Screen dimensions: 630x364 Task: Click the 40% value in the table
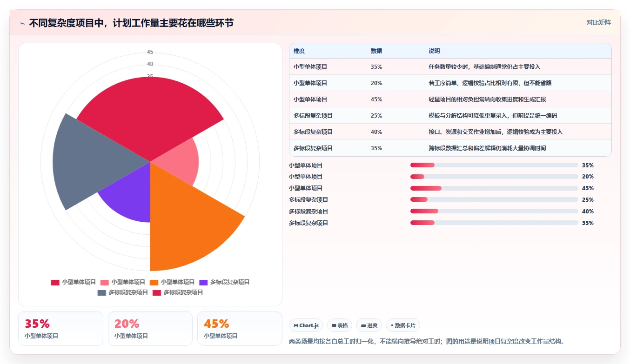pyautogui.click(x=376, y=132)
